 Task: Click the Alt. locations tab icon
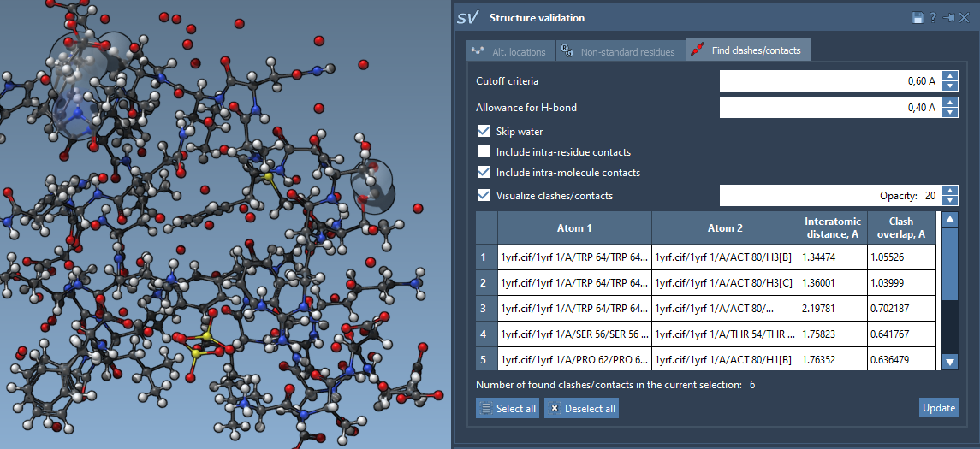478,51
